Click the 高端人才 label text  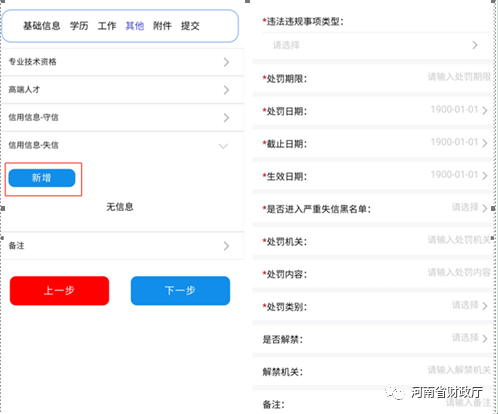point(24,89)
